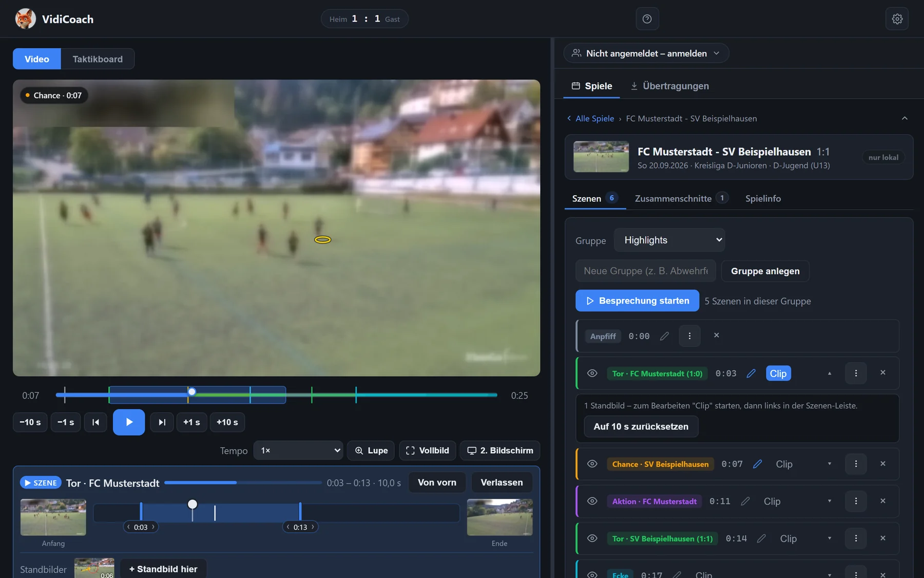Edit Chance SV Beispielhausen scene pencil icon
The width and height of the screenshot is (924, 578).
coord(757,464)
